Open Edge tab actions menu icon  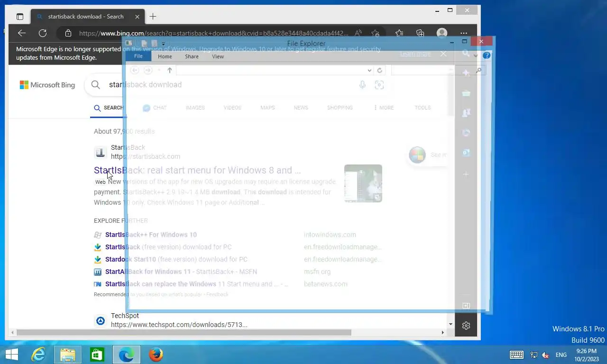tap(20, 17)
